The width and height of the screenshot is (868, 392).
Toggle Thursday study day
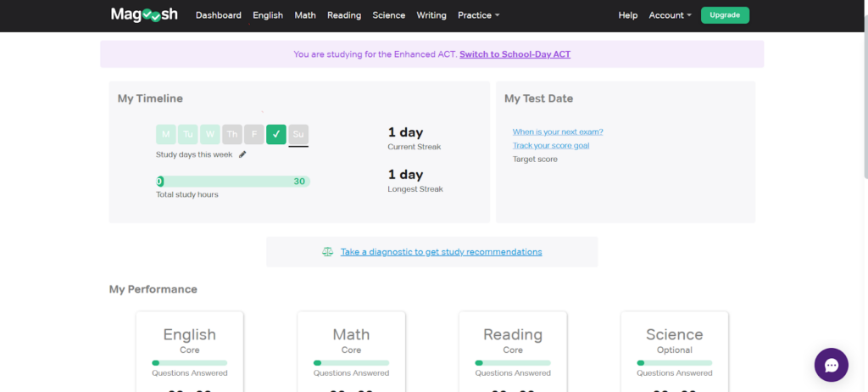click(x=231, y=134)
